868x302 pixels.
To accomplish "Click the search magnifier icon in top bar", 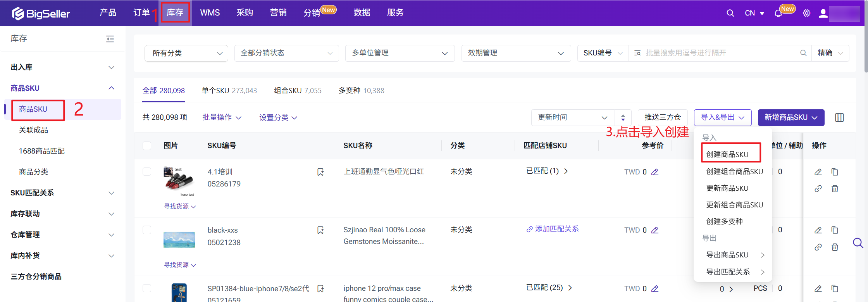I will click(730, 13).
